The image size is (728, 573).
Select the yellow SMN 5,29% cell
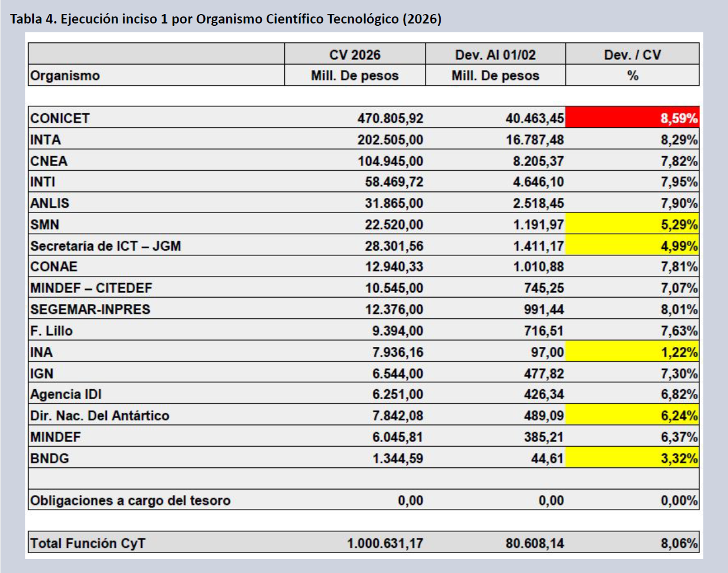pyautogui.click(x=632, y=224)
